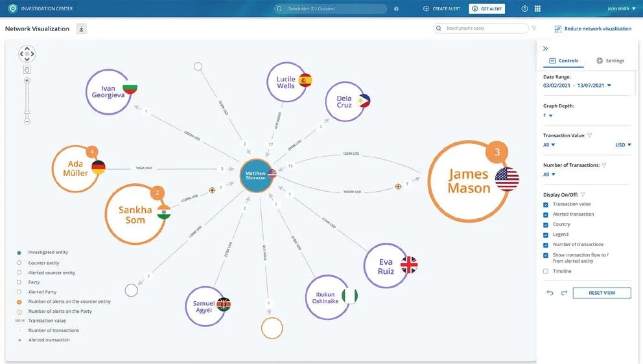Open the Graph Depth dropdown
The width and height of the screenshot is (643, 364).
(x=548, y=115)
